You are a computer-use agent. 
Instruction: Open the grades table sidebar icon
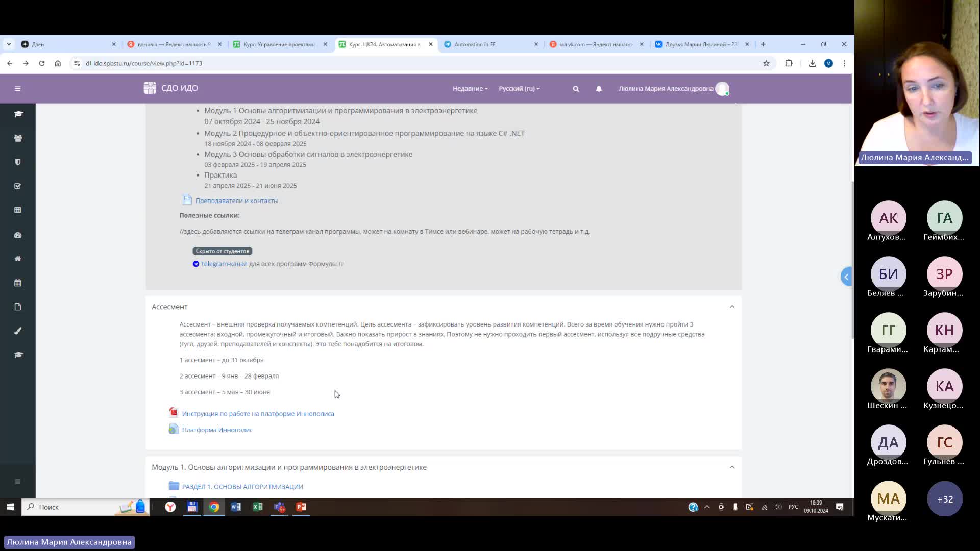18,210
